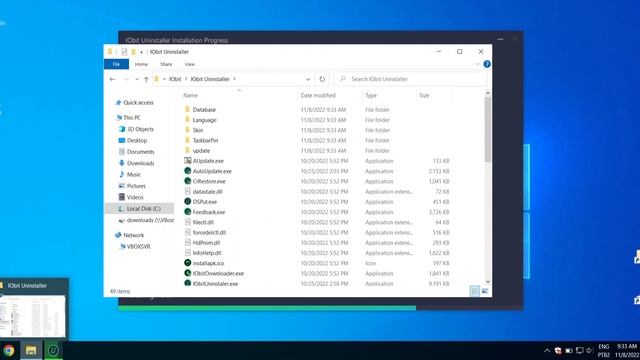
Task: Select VBOXSVR under Network
Action: coord(138,247)
